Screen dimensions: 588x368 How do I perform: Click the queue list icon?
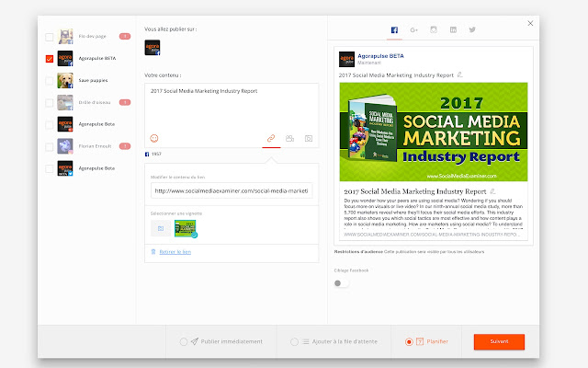[306, 341]
